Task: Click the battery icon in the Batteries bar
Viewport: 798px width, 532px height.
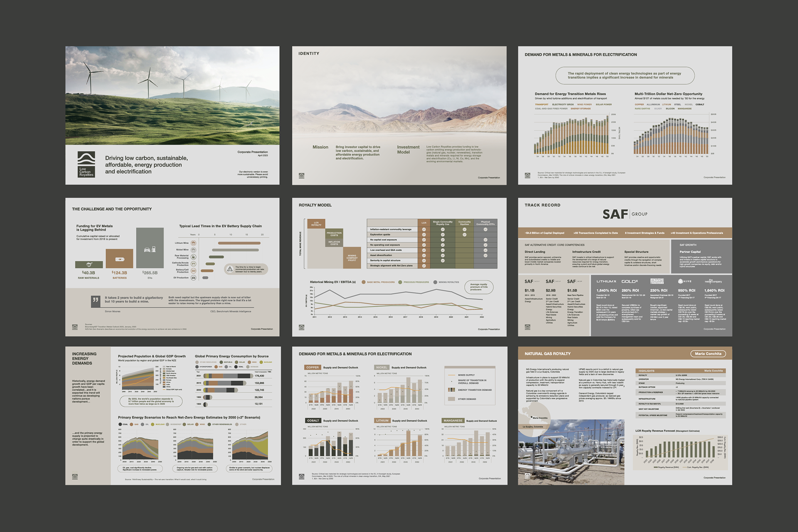Action: (x=119, y=259)
